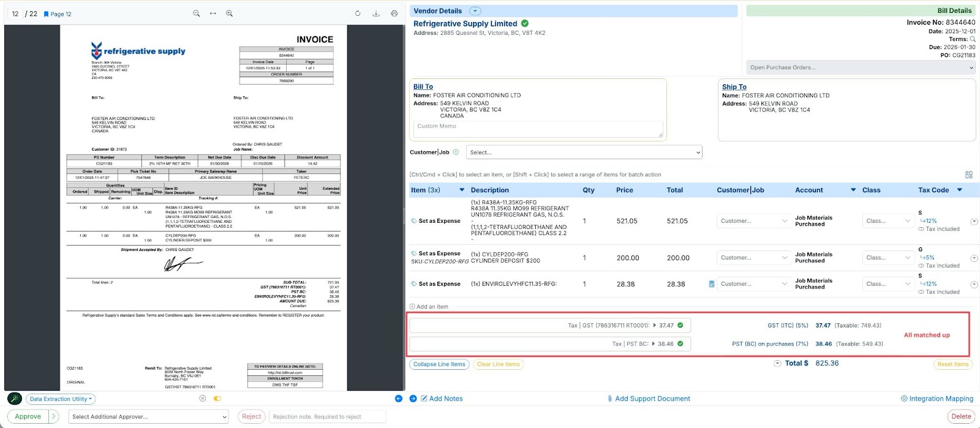Expand row options for CYLDEP200 item

pos(974,258)
